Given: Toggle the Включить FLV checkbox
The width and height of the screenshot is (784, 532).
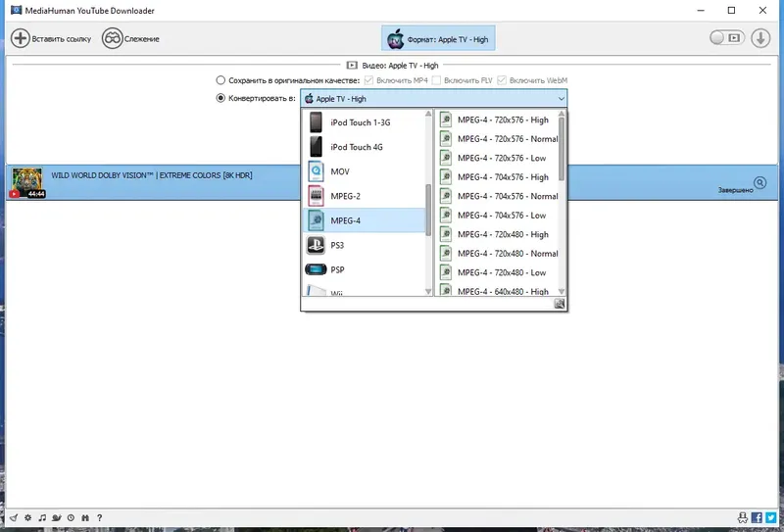Looking at the screenshot, I should 436,80.
